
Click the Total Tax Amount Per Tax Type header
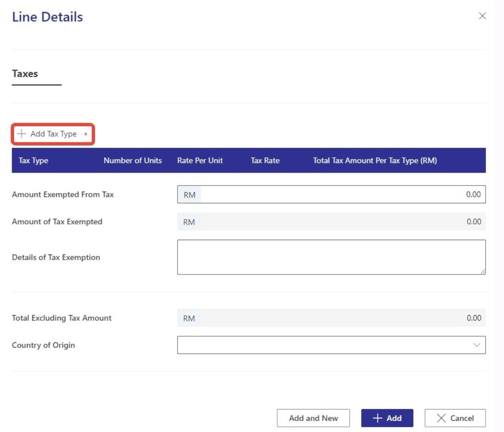click(375, 160)
